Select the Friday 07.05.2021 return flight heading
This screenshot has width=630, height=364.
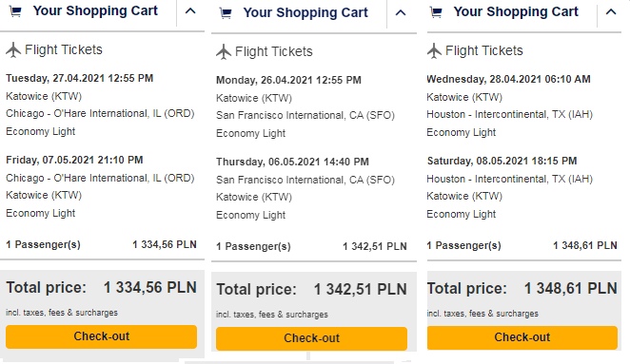point(74,160)
